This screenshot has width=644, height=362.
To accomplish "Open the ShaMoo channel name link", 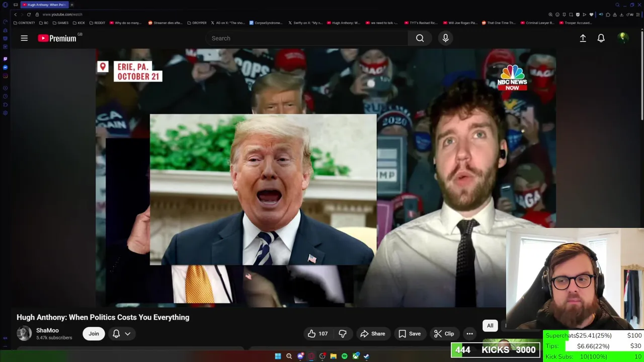I will pos(47,330).
